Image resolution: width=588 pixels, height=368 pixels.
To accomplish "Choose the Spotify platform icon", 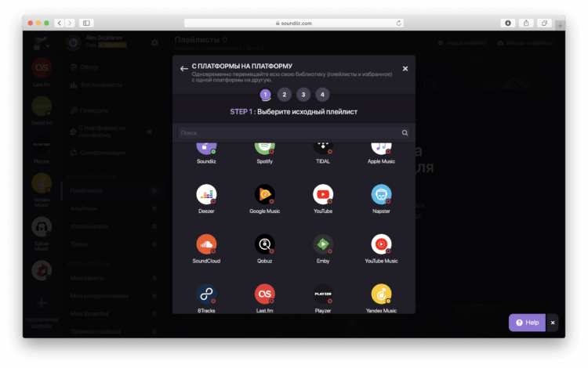I will (x=265, y=149).
